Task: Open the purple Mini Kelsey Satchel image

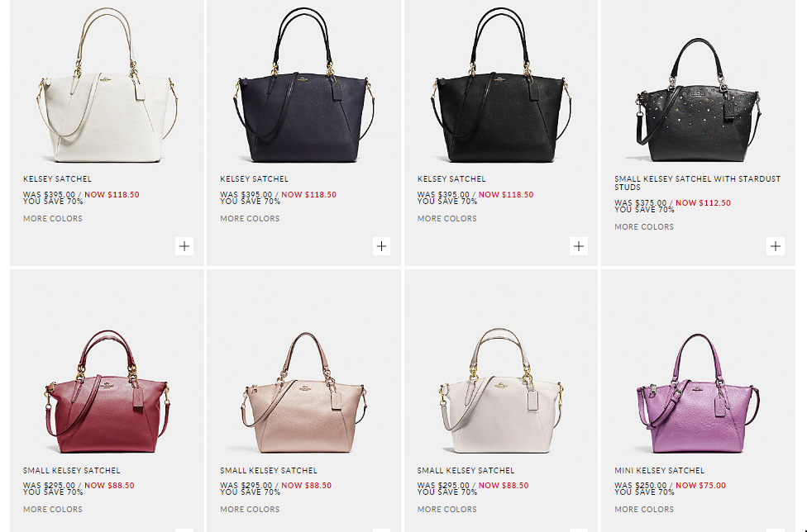Action: point(699,393)
